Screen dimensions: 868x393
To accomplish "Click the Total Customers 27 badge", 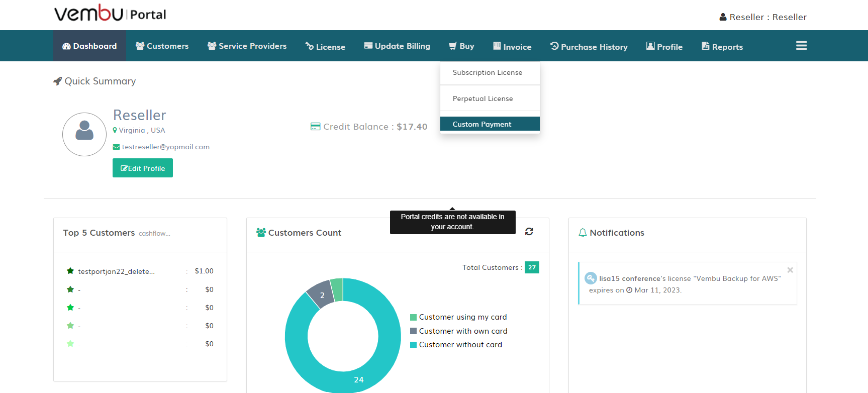I will coord(532,267).
